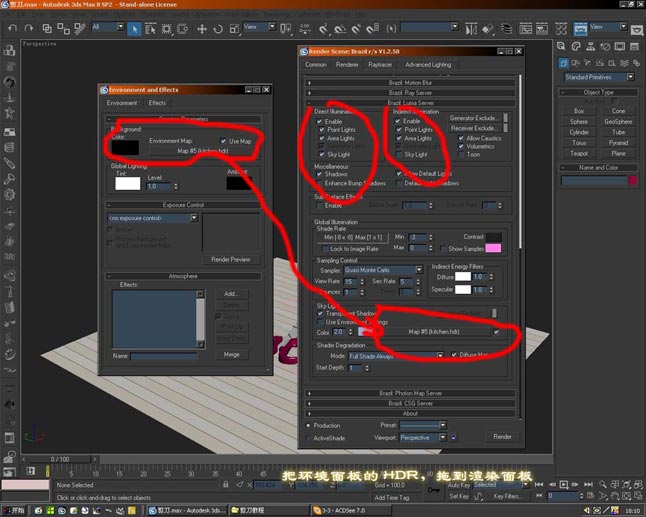Enable Indirect Illumination Sky Light checkbox

pos(399,154)
